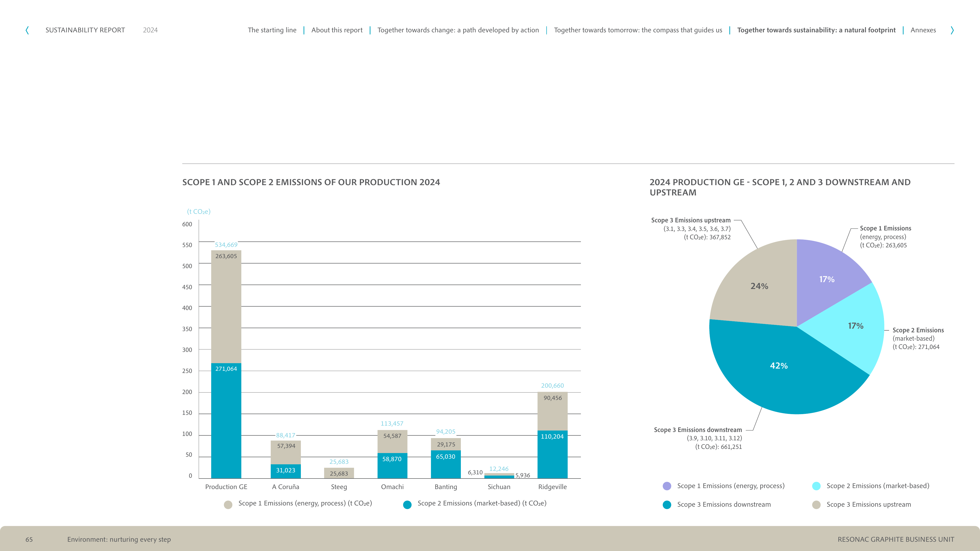Click the 31,023 value in A Coruña bar
This screenshot has width=980, height=551.
[286, 470]
